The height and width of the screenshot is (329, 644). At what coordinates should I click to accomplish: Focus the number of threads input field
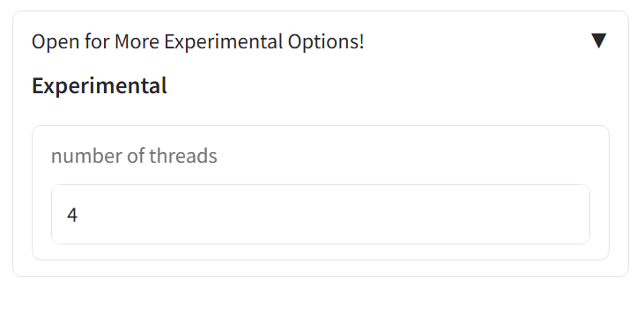pyautogui.click(x=321, y=214)
